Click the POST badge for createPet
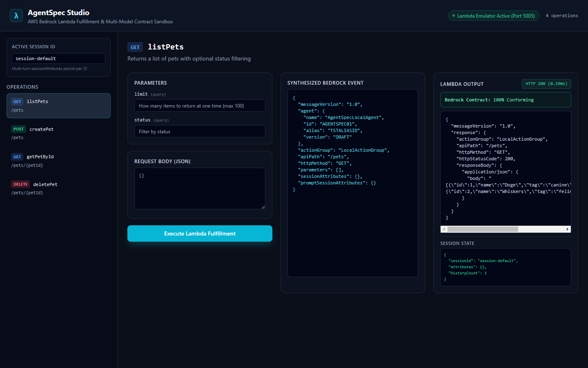The image size is (588, 368). (18, 129)
